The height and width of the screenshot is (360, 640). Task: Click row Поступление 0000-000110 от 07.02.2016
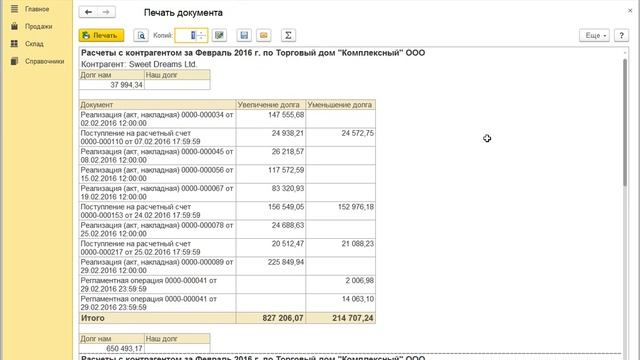158,137
